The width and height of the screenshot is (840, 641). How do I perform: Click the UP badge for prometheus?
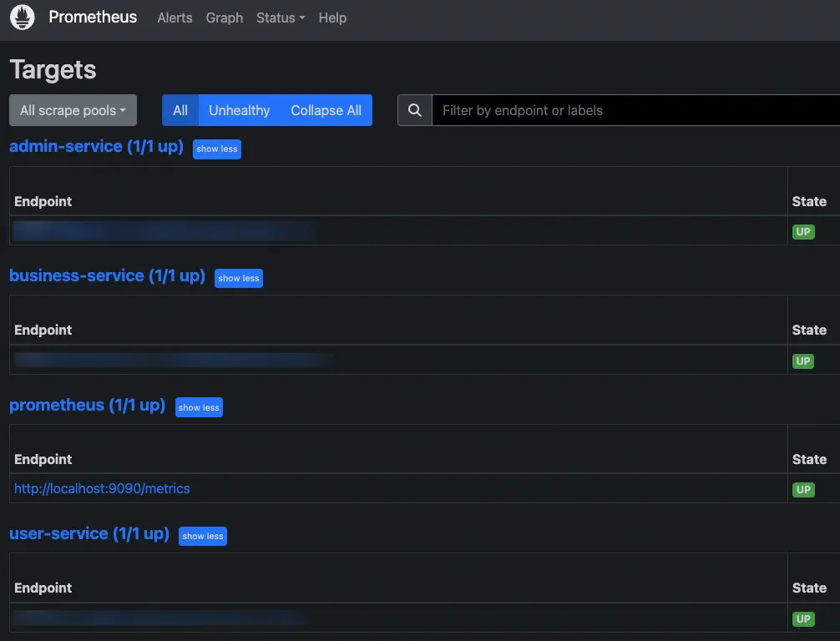[803, 489]
